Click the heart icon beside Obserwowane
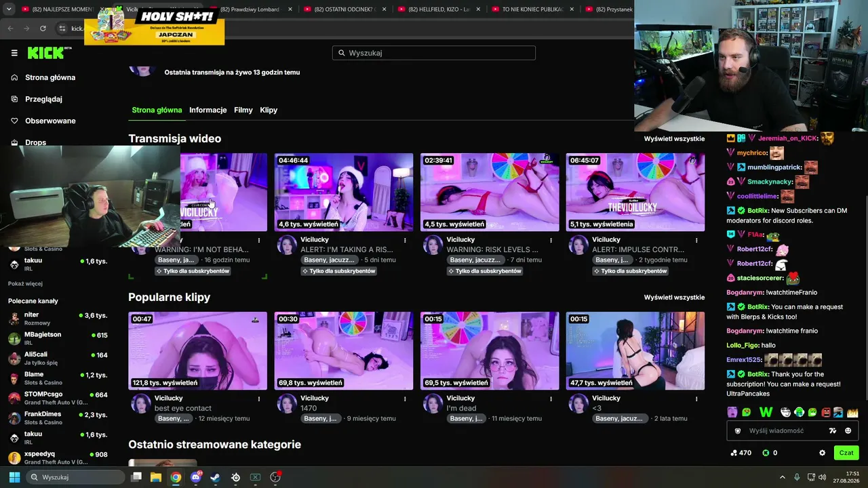This screenshot has height=488, width=868. pyautogui.click(x=14, y=121)
